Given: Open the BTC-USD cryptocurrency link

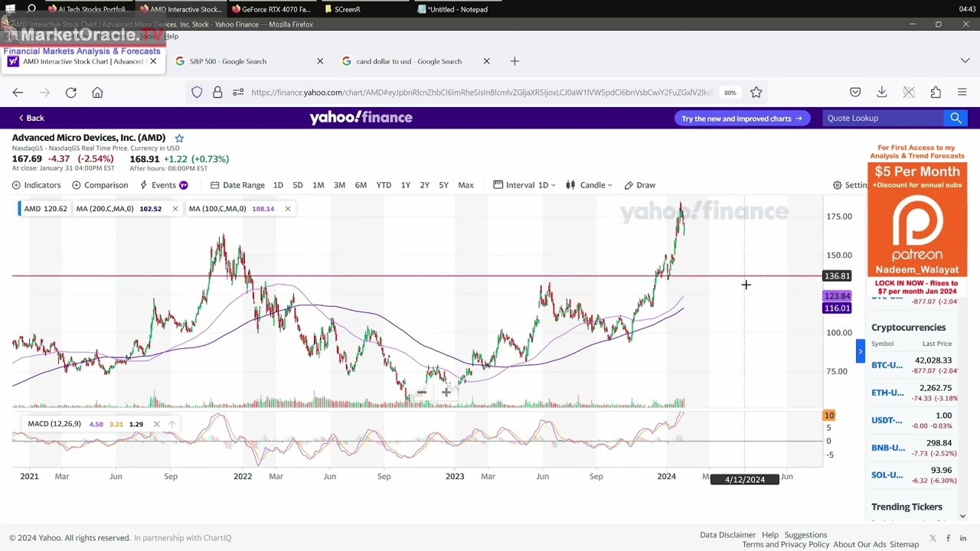Looking at the screenshot, I should pyautogui.click(x=887, y=365).
